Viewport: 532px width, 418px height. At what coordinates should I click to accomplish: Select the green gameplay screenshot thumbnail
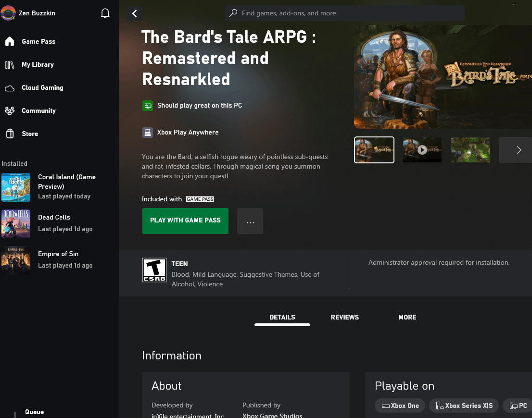point(470,150)
